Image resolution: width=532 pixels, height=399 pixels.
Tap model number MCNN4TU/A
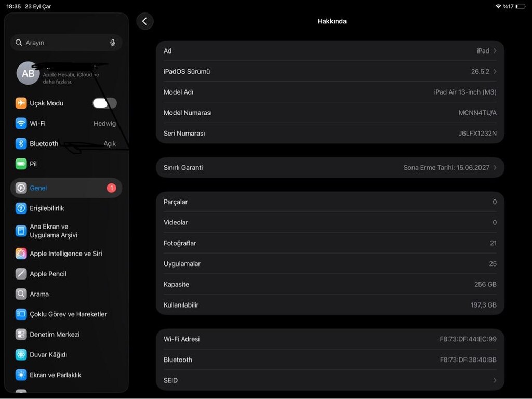pos(477,113)
